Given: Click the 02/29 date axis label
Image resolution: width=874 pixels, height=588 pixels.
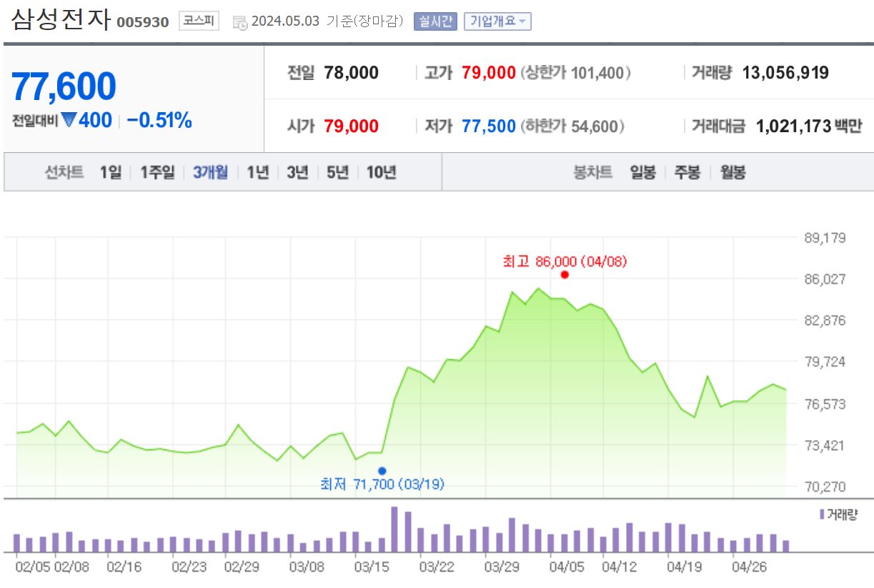Looking at the screenshot, I should [x=242, y=567].
